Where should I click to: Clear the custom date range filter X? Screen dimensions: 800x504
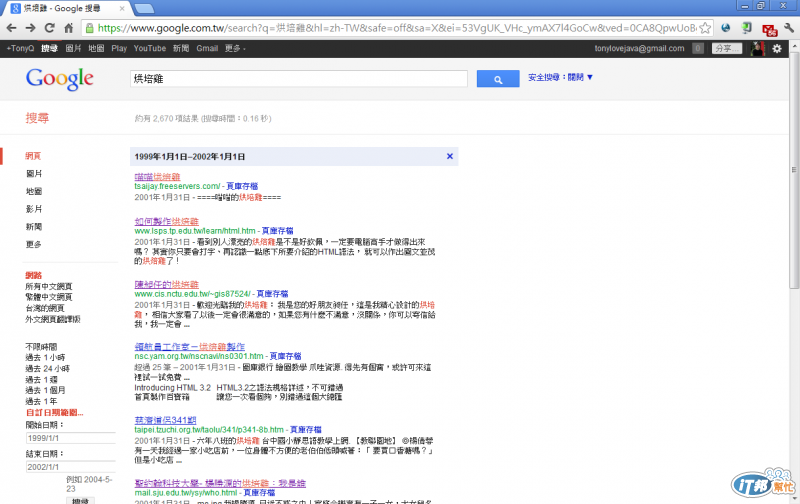coord(449,156)
